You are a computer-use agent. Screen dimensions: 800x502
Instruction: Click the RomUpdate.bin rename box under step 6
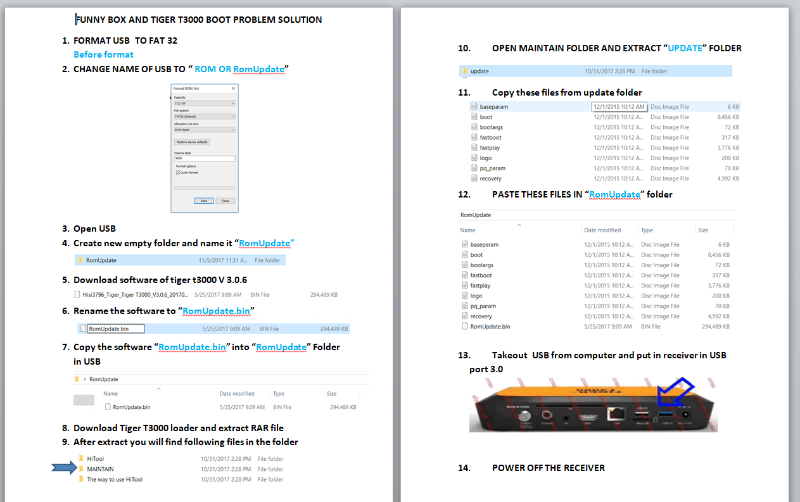[116, 329]
